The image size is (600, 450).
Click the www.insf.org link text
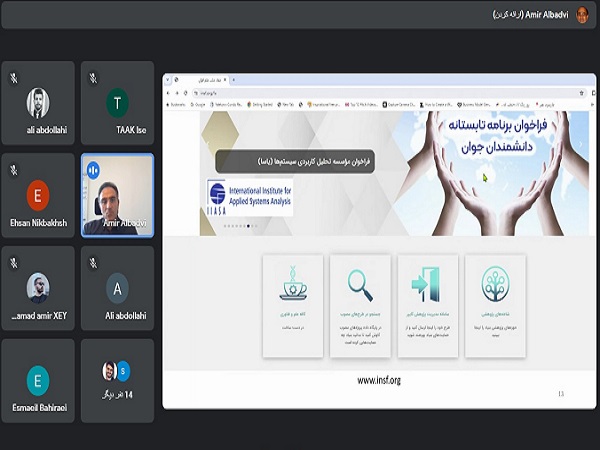378,380
